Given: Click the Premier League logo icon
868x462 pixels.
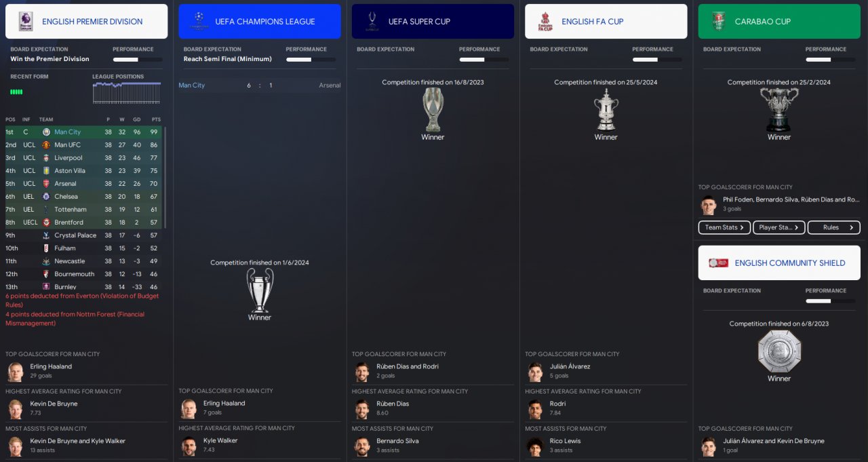Looking at the screenshot, I should (26, 21).
